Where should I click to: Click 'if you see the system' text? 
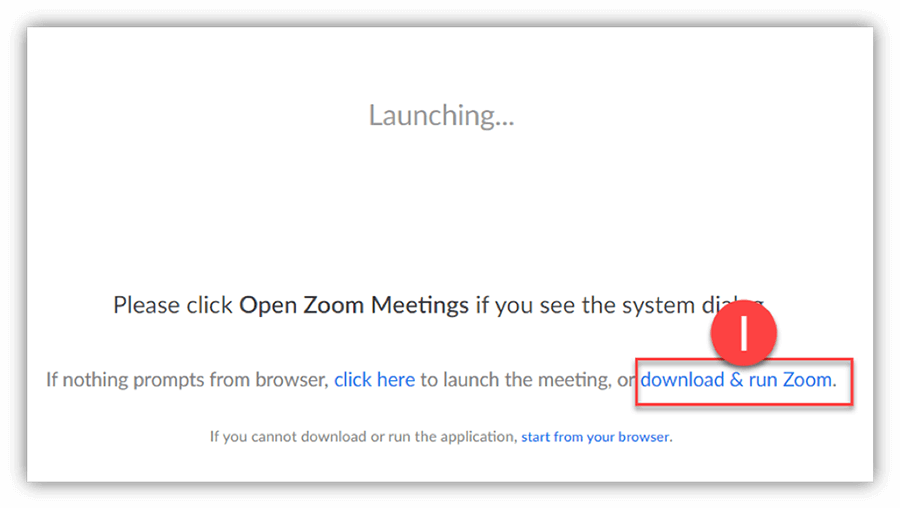click(585, 305)
